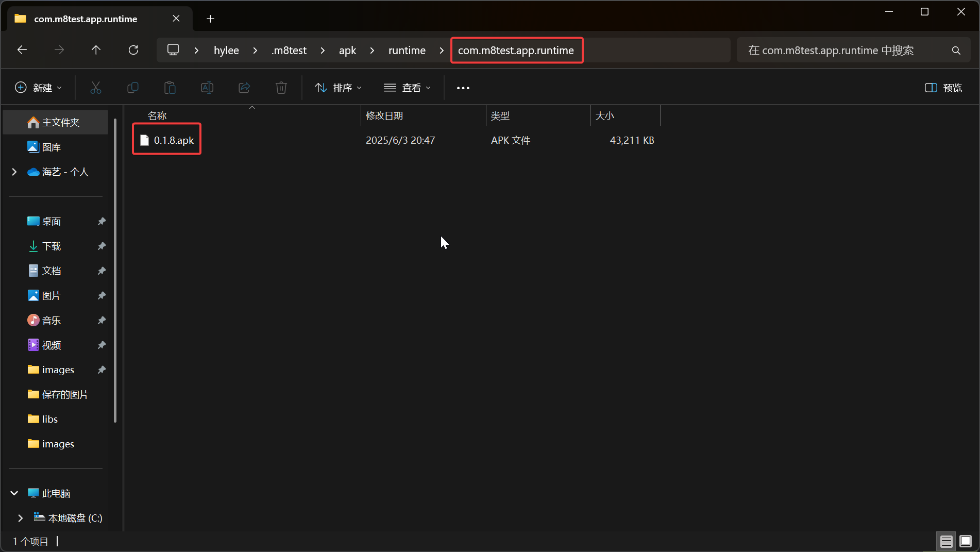980x552 pixels.
Task: Copy using the copy toolbar icon
Action: click(132, 87)
